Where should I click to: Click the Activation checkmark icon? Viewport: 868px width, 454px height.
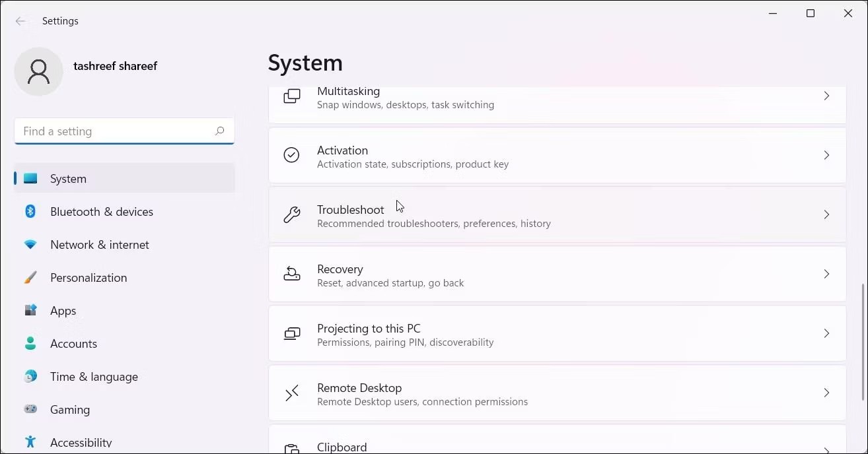pos(291,155)
